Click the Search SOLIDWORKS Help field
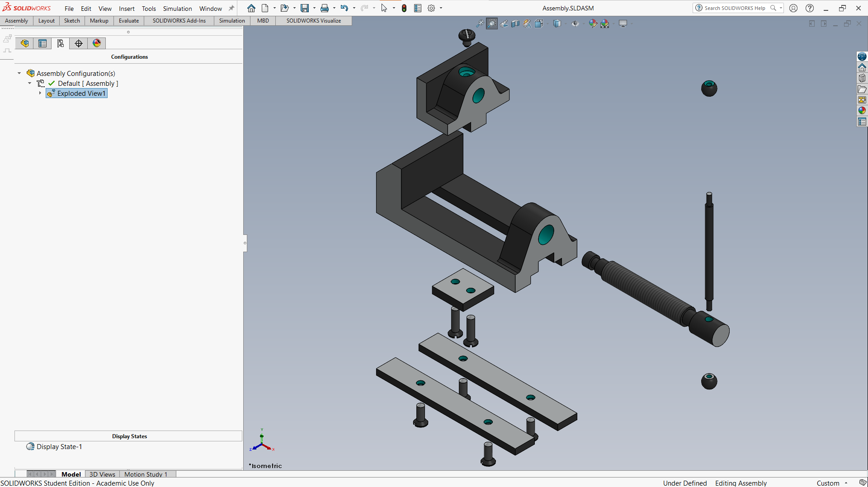The image size is (868, 487). [735, 8]
